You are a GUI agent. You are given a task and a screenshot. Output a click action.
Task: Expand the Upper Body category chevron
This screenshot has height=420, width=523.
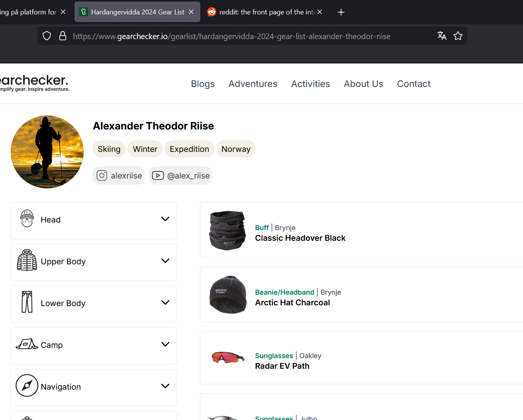coord(165,261)
